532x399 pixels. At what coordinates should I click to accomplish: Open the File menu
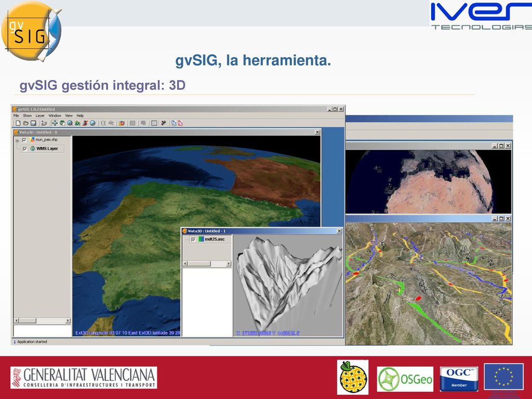click(x=16, y=116)
